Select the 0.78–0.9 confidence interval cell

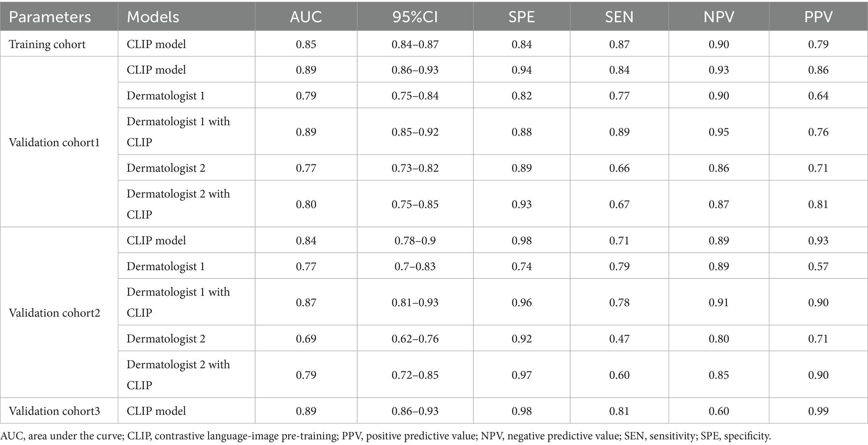point(415,240)
